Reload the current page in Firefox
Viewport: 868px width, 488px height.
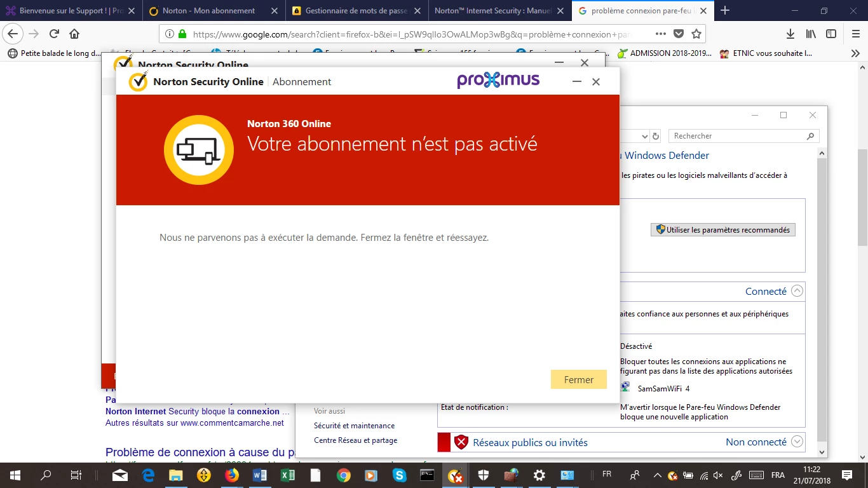click(54, 34)
